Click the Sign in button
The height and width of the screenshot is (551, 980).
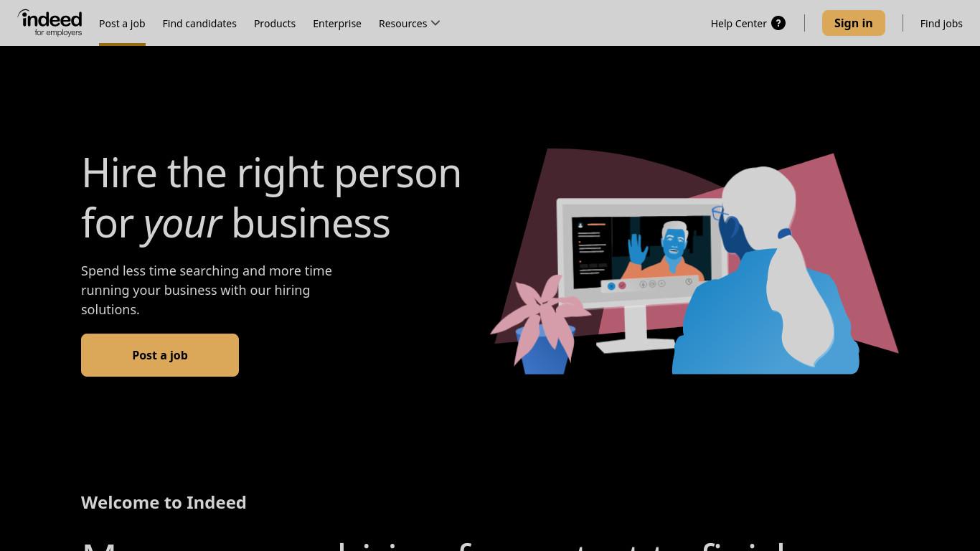(854, 23)
